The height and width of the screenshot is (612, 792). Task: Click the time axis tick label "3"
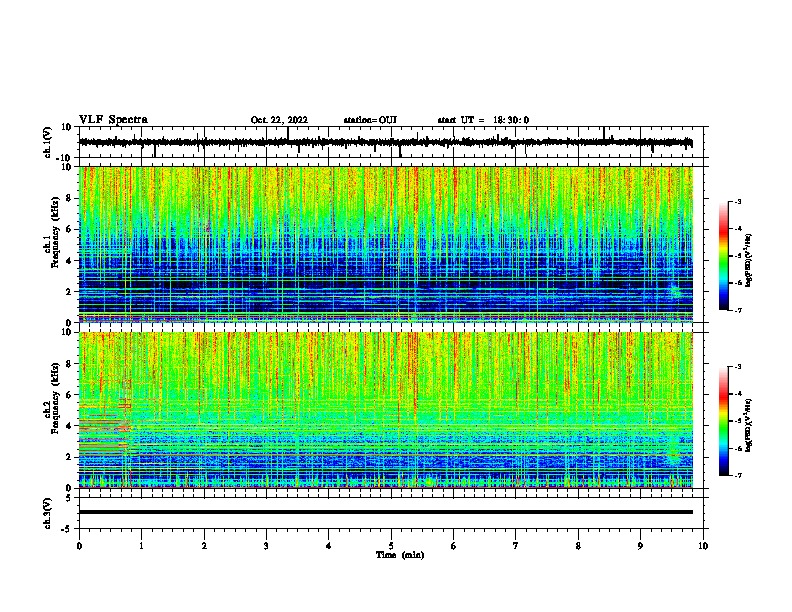267,546
